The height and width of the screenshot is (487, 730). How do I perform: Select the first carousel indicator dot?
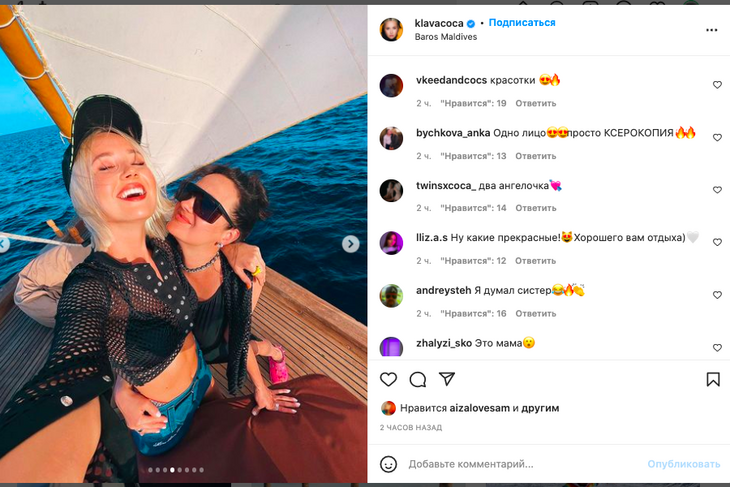click(x=150, y=469)
